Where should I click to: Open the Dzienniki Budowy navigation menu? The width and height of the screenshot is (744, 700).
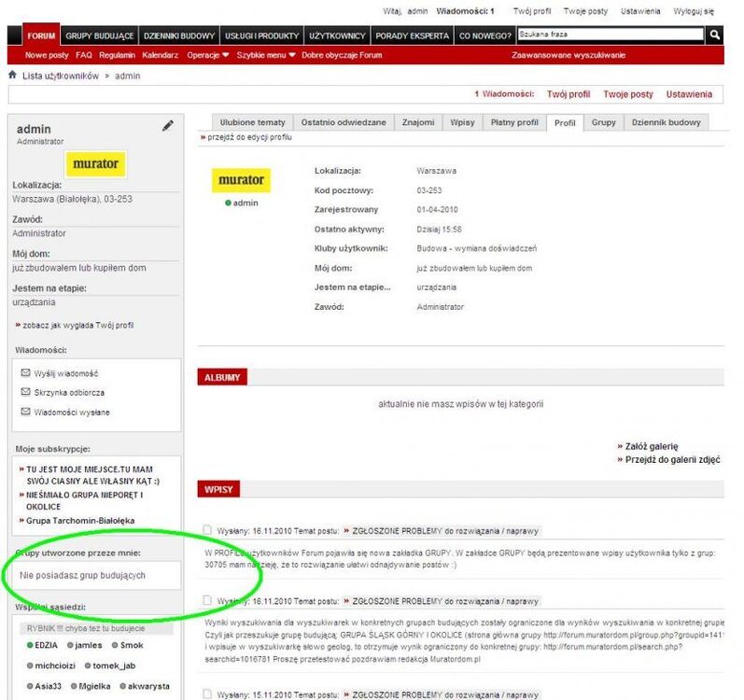point(179,35)
